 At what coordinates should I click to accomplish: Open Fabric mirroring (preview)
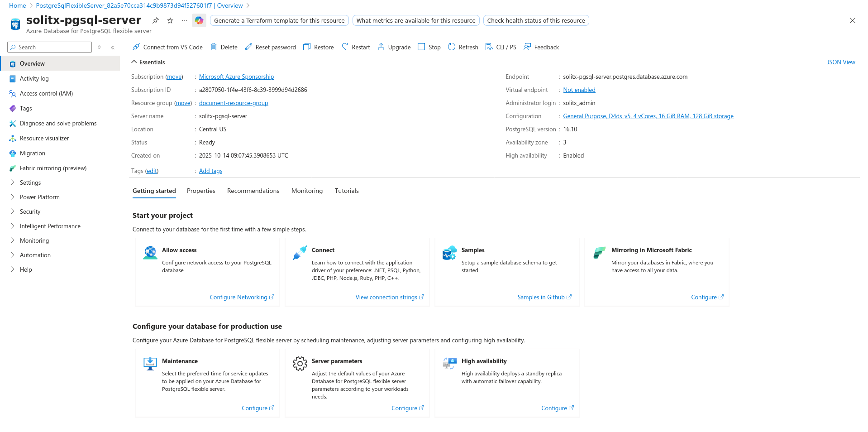pyautogui.click(x=60, y=168)
